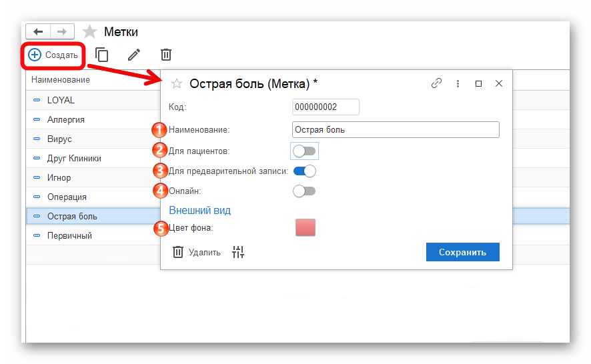This screenshot has width=591, height=364.
Task: Click the blue dash icon beside Острая боль row
Action: pyautogui.click(x=37, y=216)
